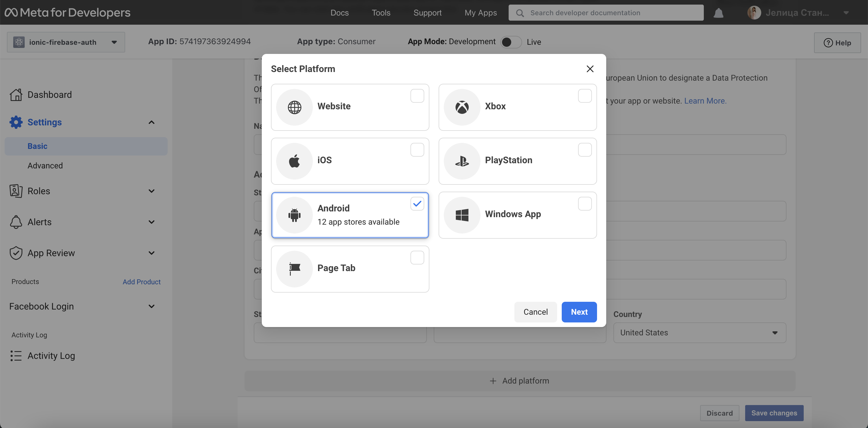Click the Page Tab flag icon
This screenshot has height=428, width=868.
[294, 269]
